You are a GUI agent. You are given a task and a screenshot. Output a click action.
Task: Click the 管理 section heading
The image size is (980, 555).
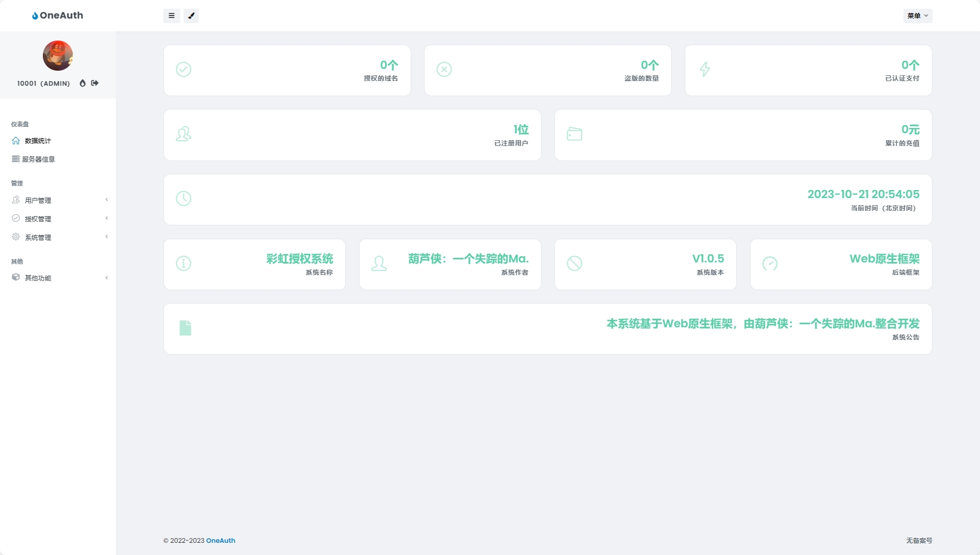click(x=17, y=183)
